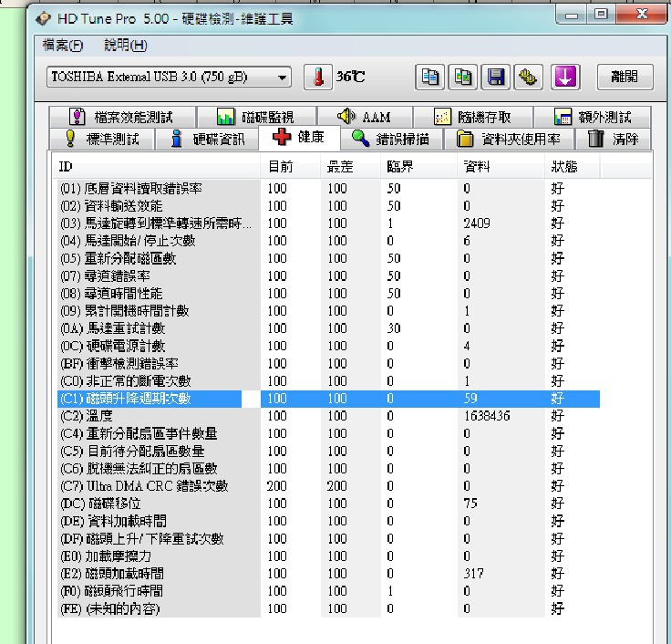Sort by the ID column header
Image resolution: width=671 pixels, height=644 pixels.
click(155, 167)
